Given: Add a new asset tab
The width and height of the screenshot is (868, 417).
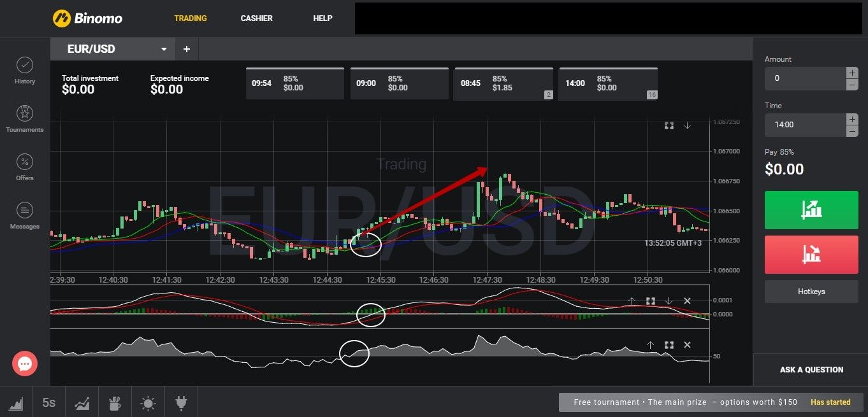Looking at the screenshot, I should [187, 49].
